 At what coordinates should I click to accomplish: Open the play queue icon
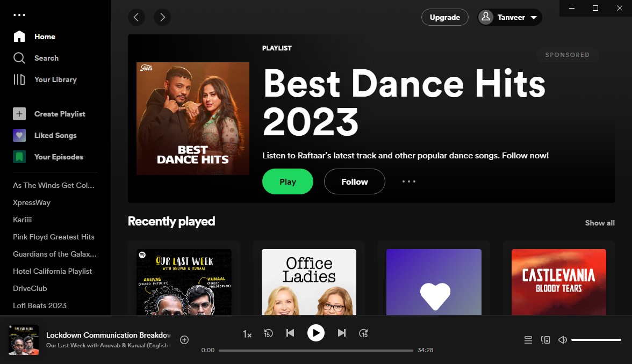coord(528,339)
